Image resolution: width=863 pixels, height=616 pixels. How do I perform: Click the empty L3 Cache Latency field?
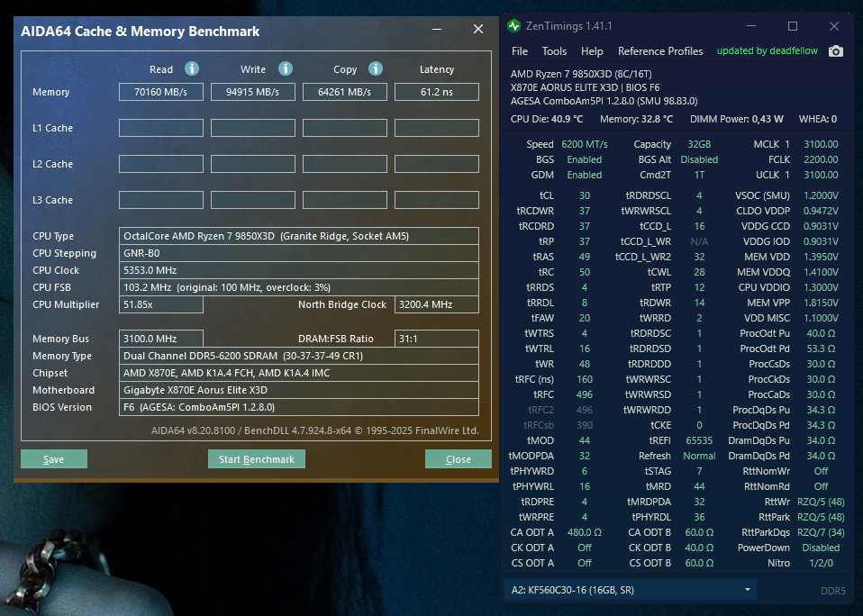[x=436, y=200]
